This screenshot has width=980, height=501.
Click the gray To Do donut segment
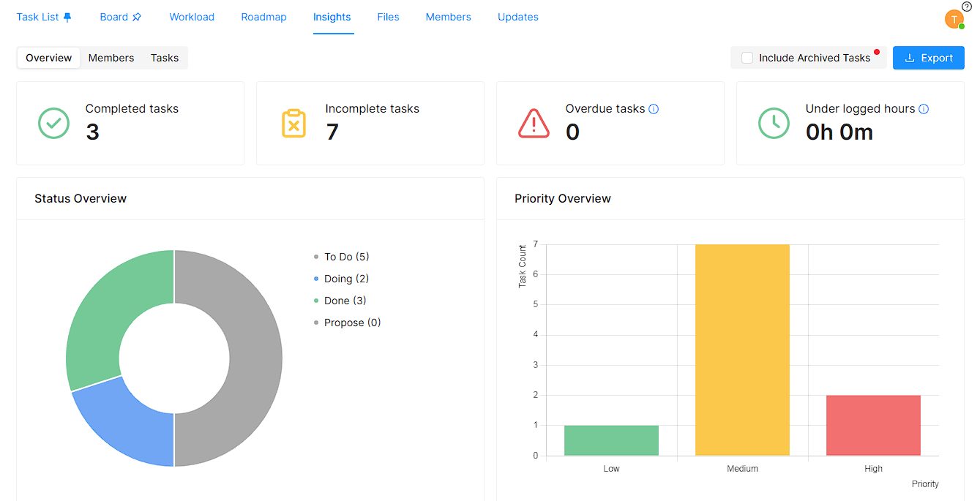pyautogui.click(x=255, y=358)
